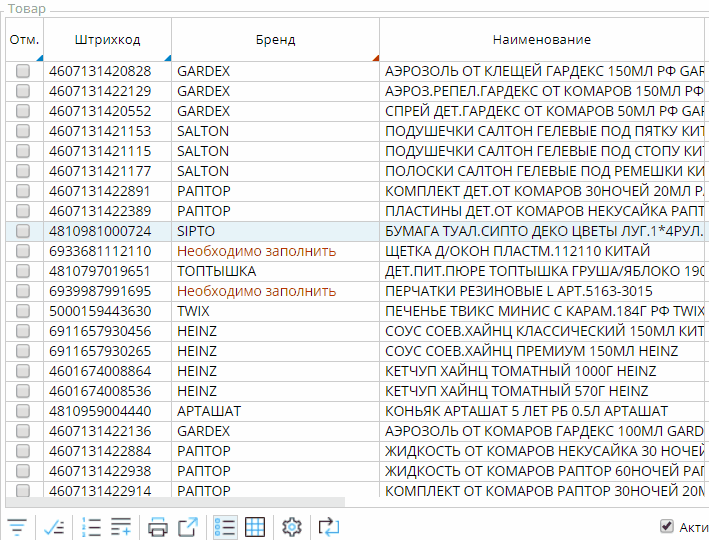Click name 'КЕТЧУП ХАЙНЦ ТОМАТНЫЙ 1000Г HEINZ'
Viewport: 709px width, 540px height.
point(520,371)
